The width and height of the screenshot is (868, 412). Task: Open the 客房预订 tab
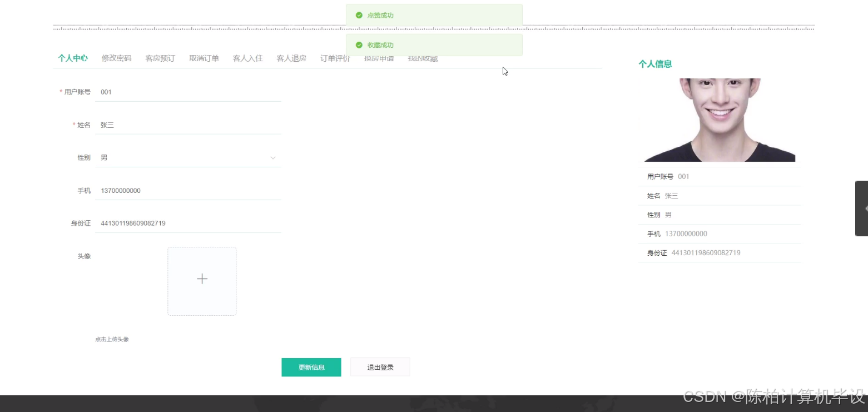160,58
